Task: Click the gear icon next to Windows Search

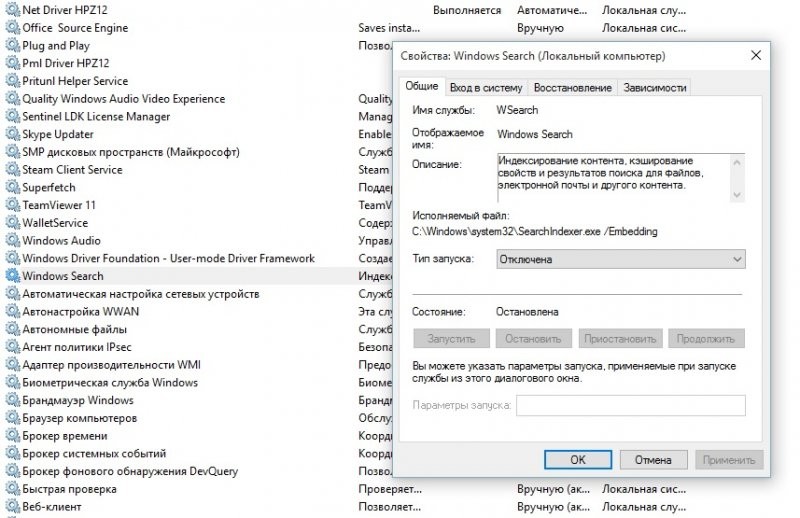Action: 13,276
